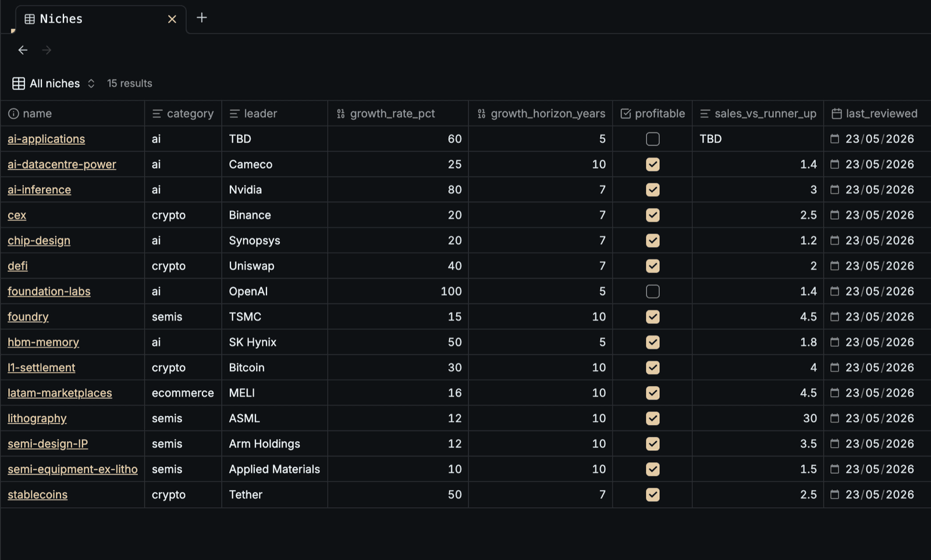Open the defi note link
931x560 pixels.
(17, 266)
